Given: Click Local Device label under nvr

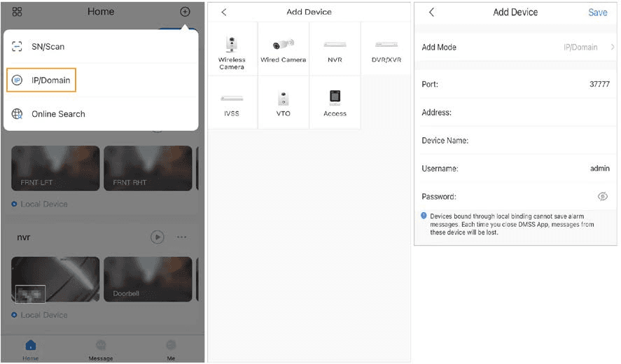Looking at the screenshot, I should pyautogui.click(x=44, y=315).
